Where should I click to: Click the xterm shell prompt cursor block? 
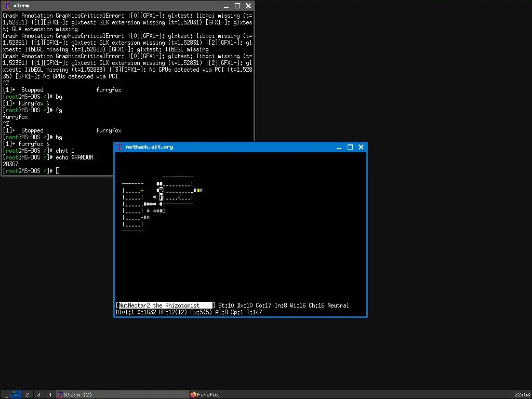coord(58,170)
